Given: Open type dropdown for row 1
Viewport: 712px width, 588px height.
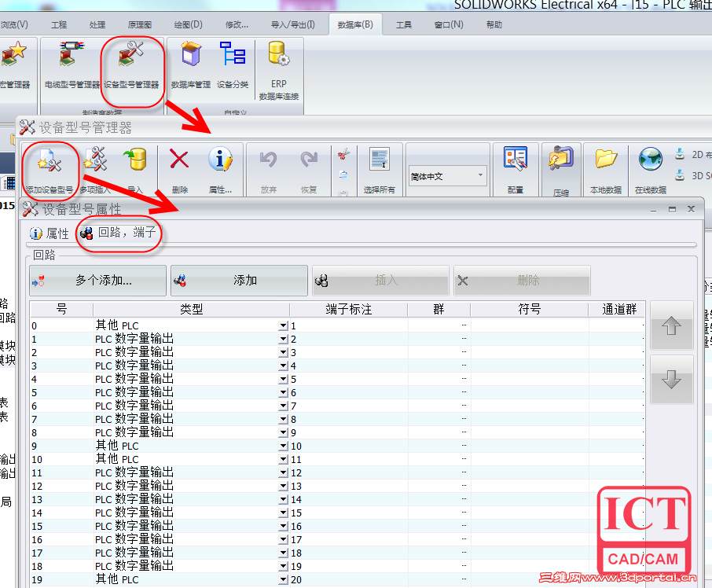Looking at the screenshot, I should (284, 339).
